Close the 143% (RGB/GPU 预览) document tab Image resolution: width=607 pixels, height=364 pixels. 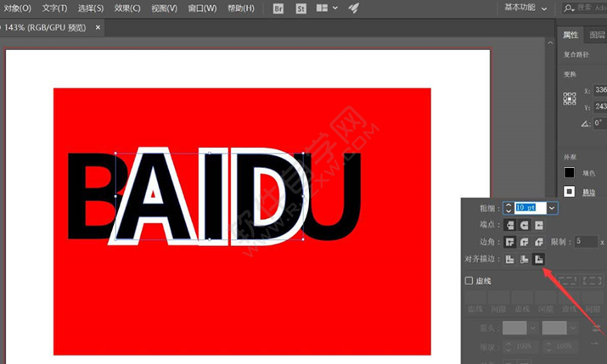click(98, 27)
